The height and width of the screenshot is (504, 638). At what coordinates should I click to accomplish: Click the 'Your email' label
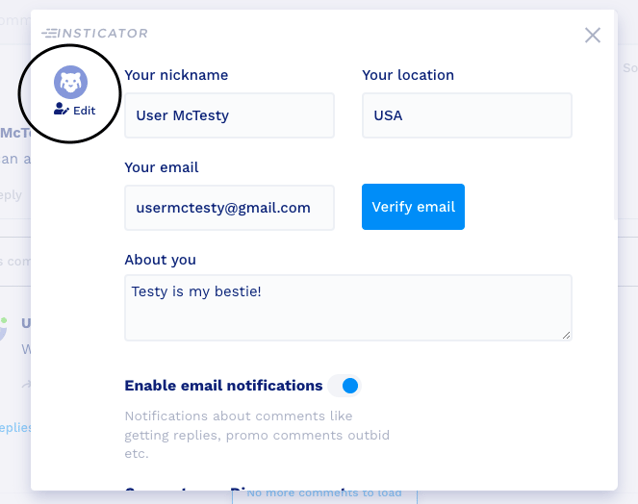click(x=162, y=168)
